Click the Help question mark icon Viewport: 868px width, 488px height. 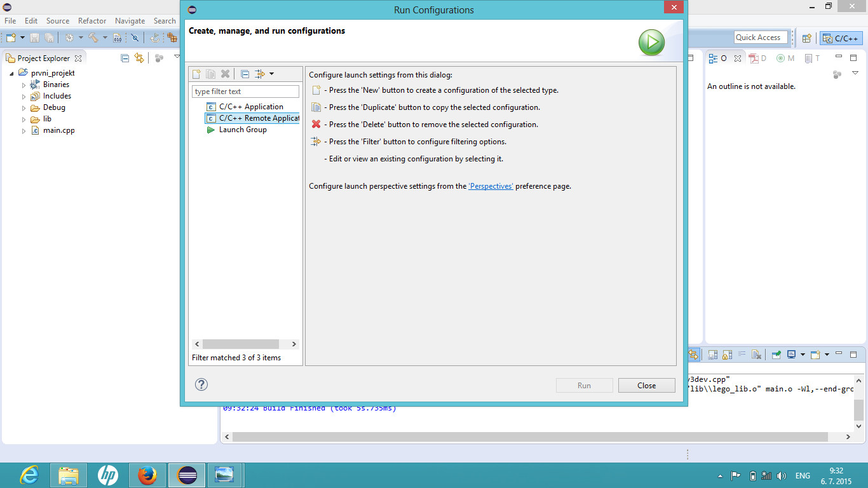click(201, 384)
